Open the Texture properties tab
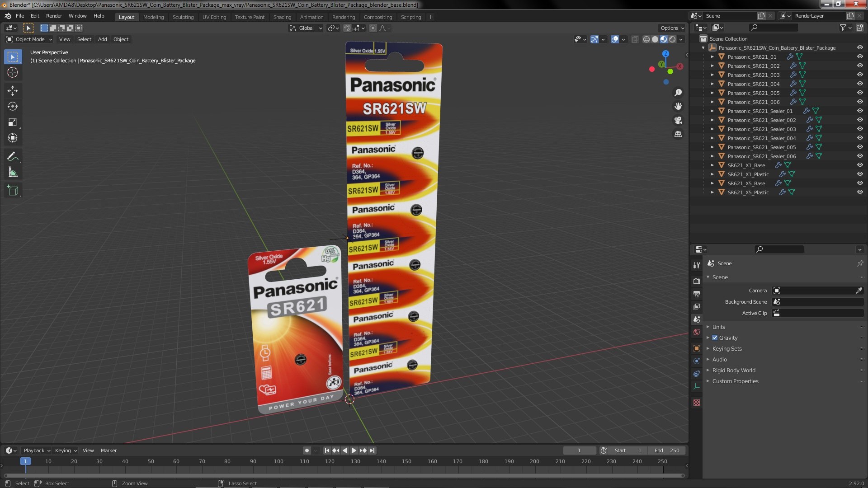This screenshot has width=868, height=488. 697,403
